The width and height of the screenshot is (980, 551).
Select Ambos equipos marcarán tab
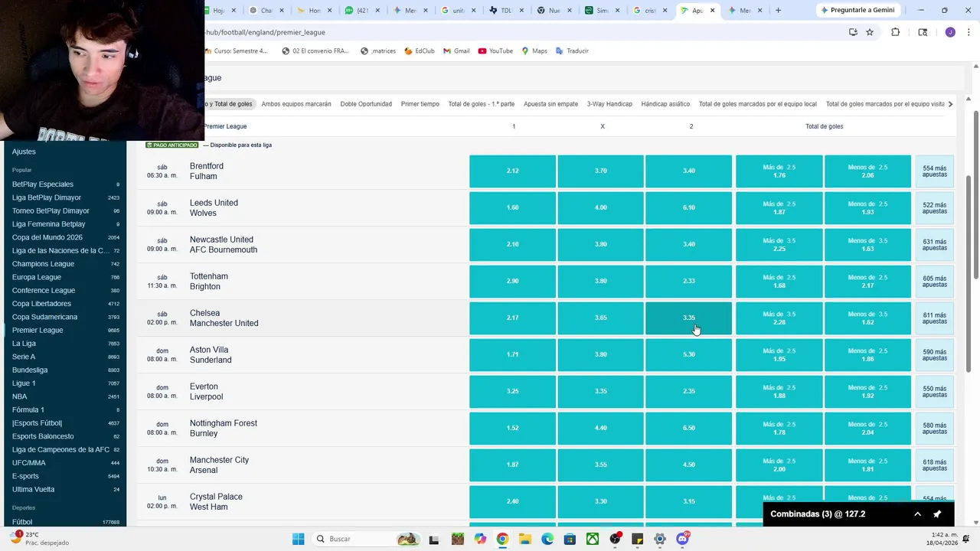[296, 104]
